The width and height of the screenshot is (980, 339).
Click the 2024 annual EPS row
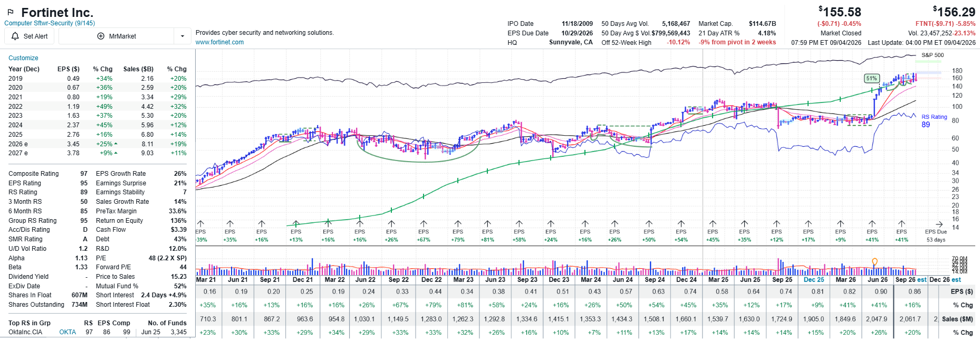coord(98,125)
